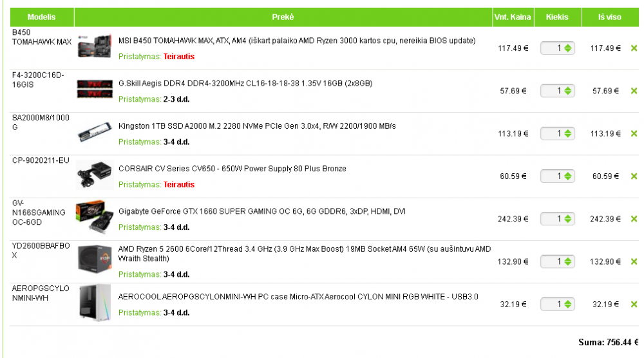Viewport: 644px width, 358px height.
Task: Click the Modelis column header
Action: (x=42, y=17)
